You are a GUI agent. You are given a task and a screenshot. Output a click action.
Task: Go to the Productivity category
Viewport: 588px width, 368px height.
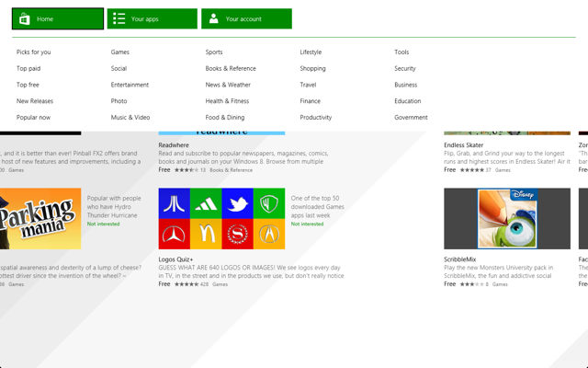pyautogui.click(x=316, y=118)
